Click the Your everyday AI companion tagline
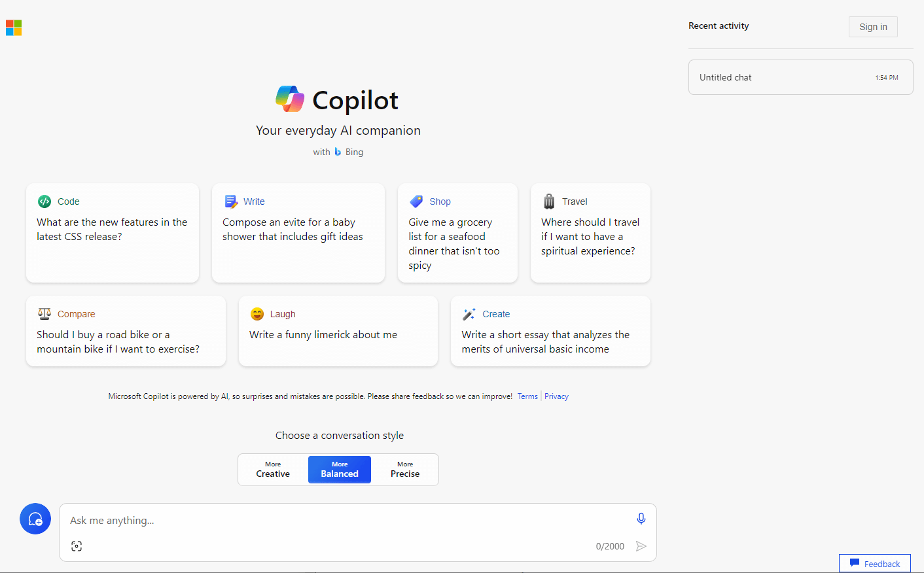 [338, 130]
